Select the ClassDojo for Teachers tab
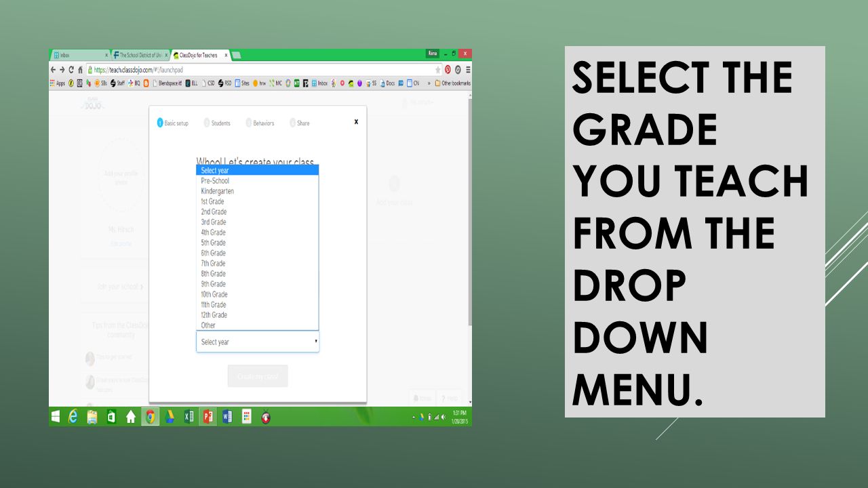Viewport: 868px width, 488px height. click(200, 55)
